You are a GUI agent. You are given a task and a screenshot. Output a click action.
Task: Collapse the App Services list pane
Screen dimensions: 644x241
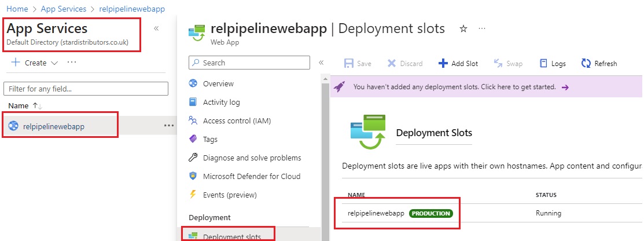(x=156, y=28)
